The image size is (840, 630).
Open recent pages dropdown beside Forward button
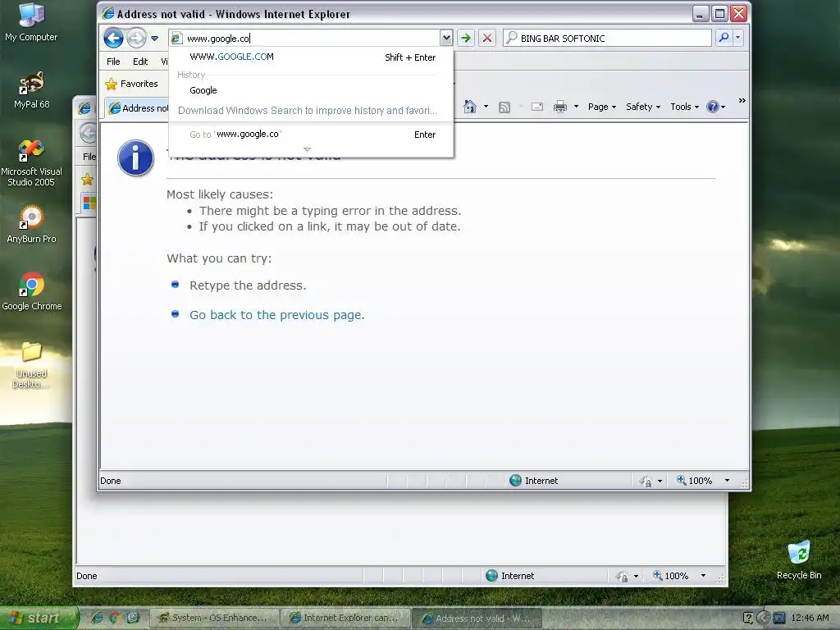(x=154, y=39)
